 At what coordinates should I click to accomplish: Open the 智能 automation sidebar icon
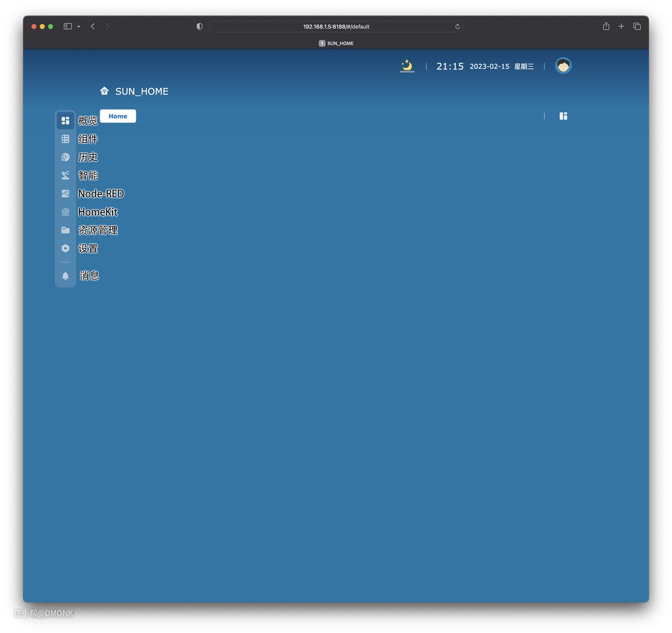pos(65,176)
